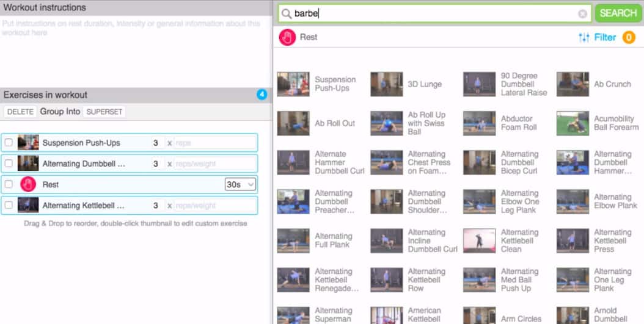The height and width of the screenshot is (324, 644).
Task: Click the 'Workout instructions' header
Action: tap(45, 7)
